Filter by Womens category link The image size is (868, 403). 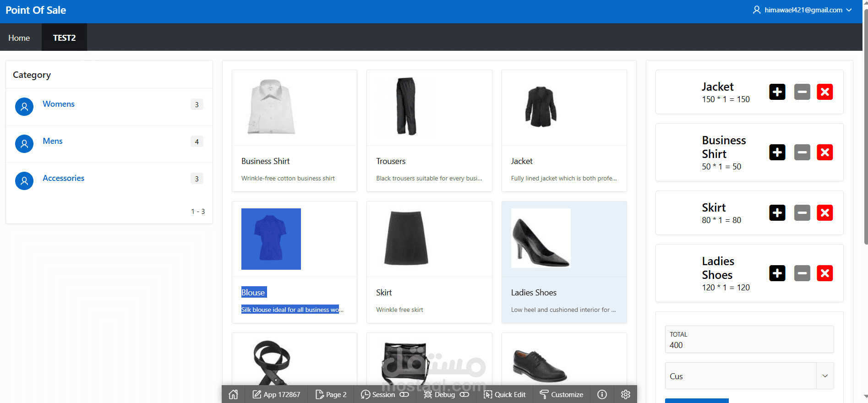coord(59,104)
